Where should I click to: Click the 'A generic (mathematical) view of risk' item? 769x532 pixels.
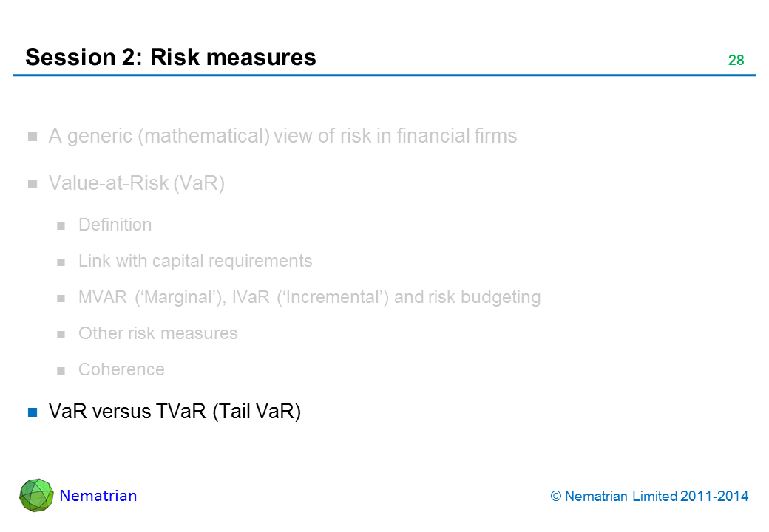coord(282,136)
